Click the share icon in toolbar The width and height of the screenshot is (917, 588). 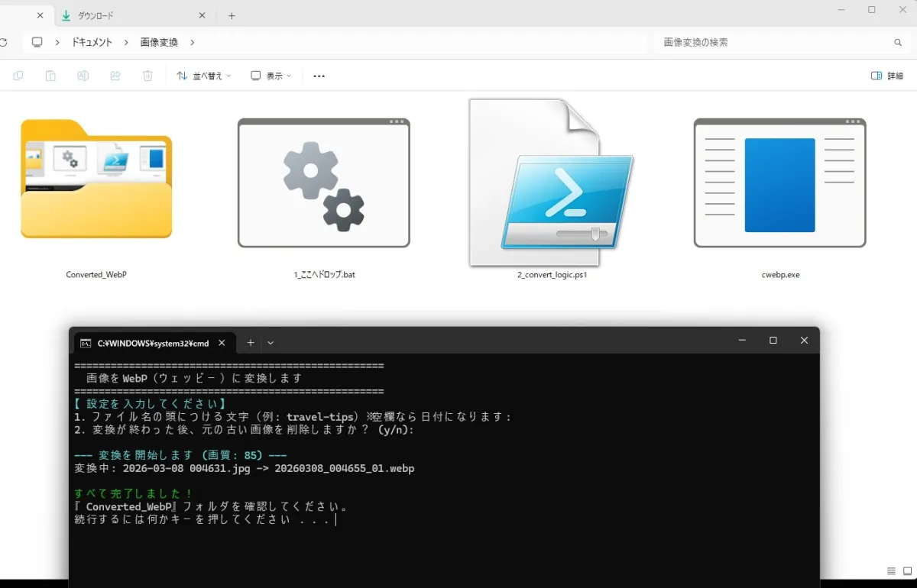click(x=115, y=76)
